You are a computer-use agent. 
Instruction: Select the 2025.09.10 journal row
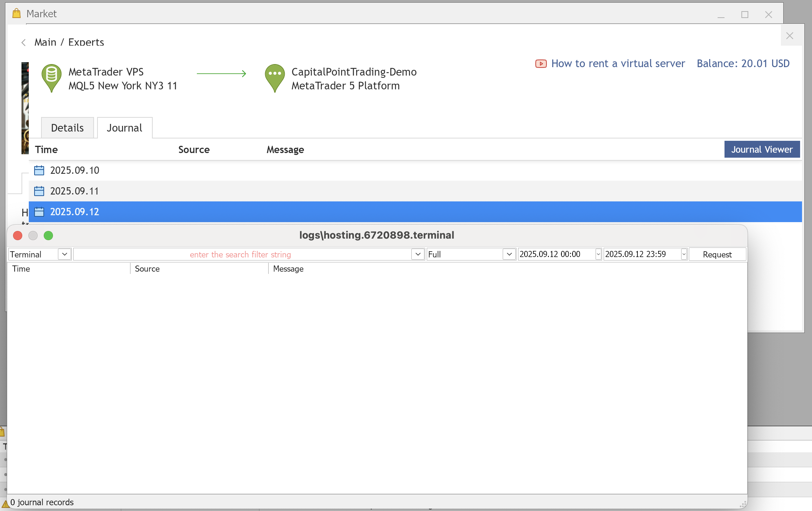pos(415,170)
